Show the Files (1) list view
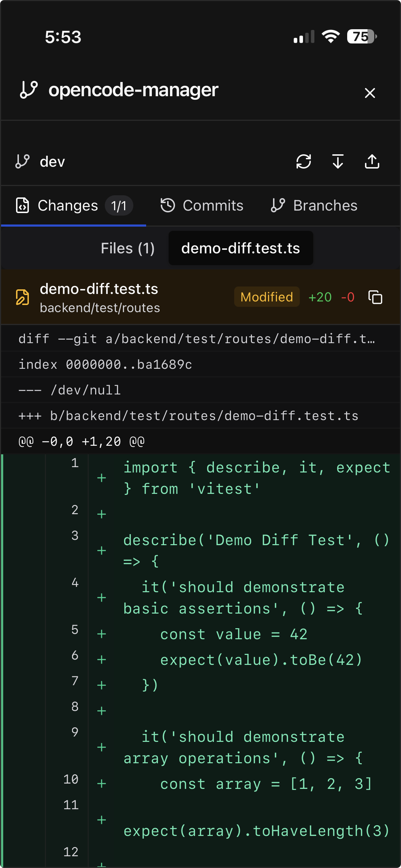The image size is (401, 868). 128,248
